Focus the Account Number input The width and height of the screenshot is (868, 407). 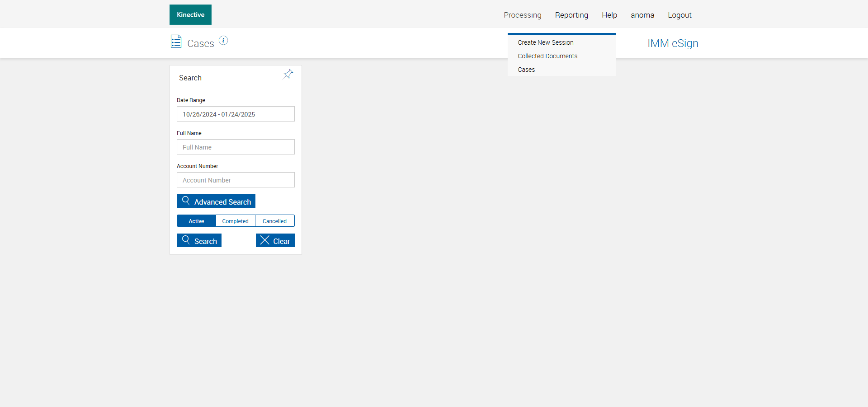[236, 180]
